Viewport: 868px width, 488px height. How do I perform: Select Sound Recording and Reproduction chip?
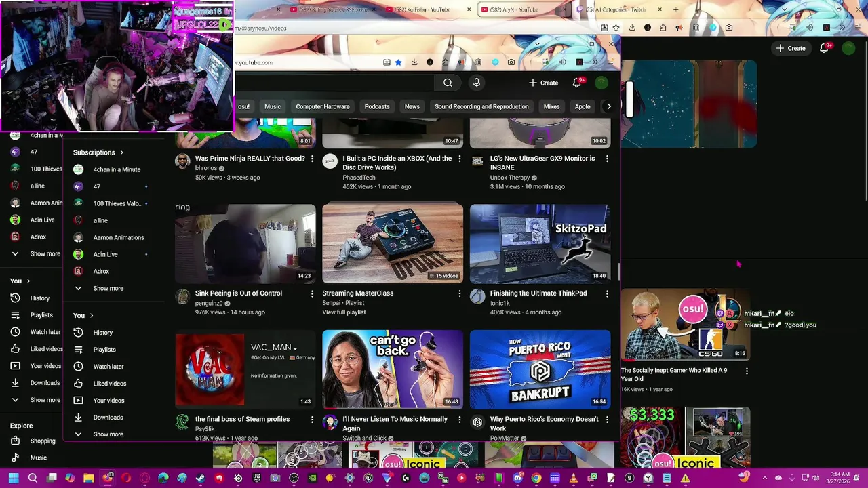coord(481,106)
